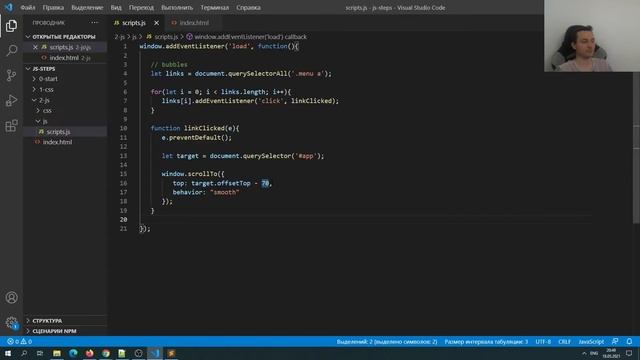
Task: Click line number 20 in the gutter
Action: (x=123, y=220)
